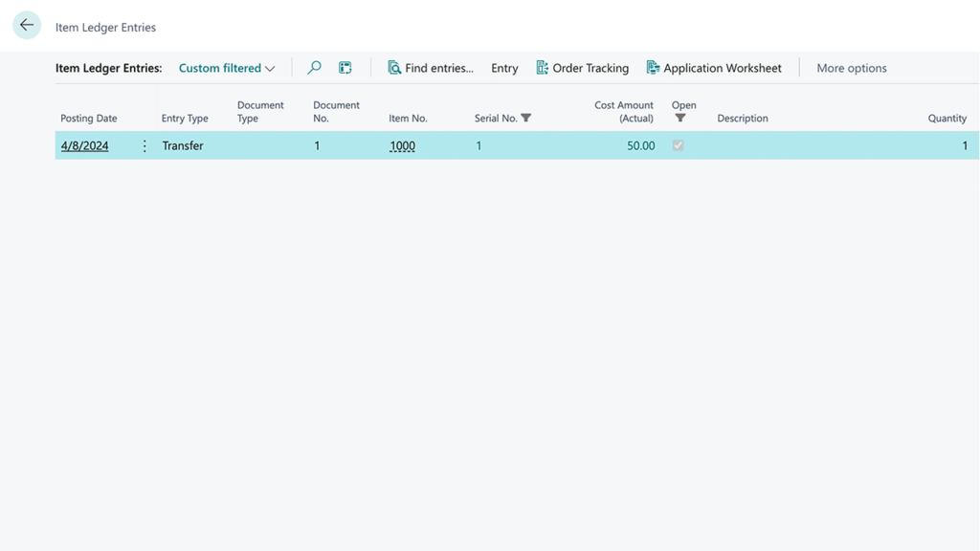Click the edit list layout icon

pos(345,68)
